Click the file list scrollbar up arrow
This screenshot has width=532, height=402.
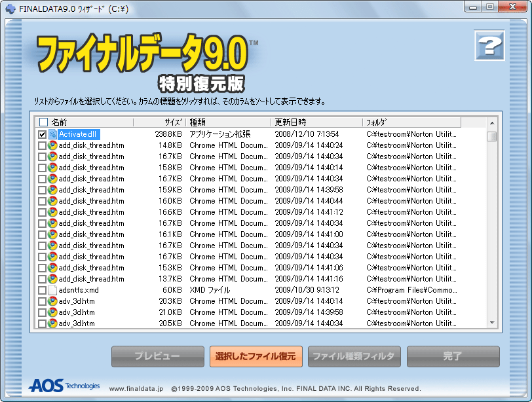492,123
